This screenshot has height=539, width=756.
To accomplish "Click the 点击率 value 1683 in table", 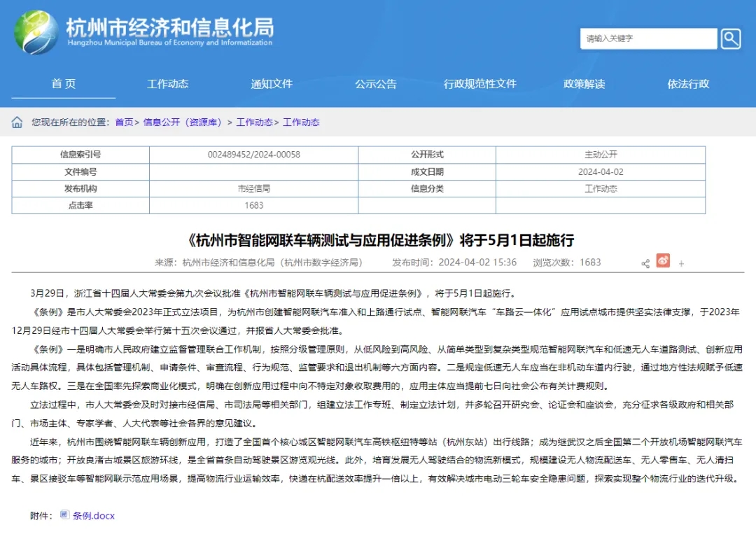I will pyautogui.click(x=253, y=206).
